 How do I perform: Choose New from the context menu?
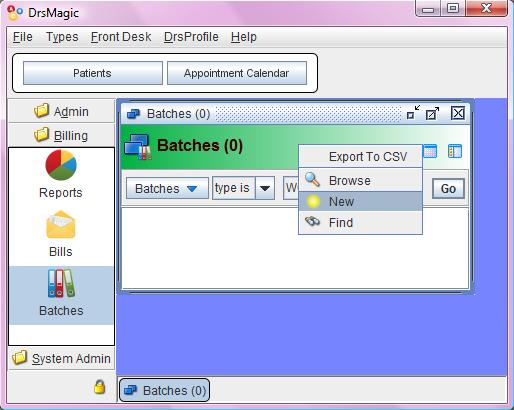coord(361,201)
